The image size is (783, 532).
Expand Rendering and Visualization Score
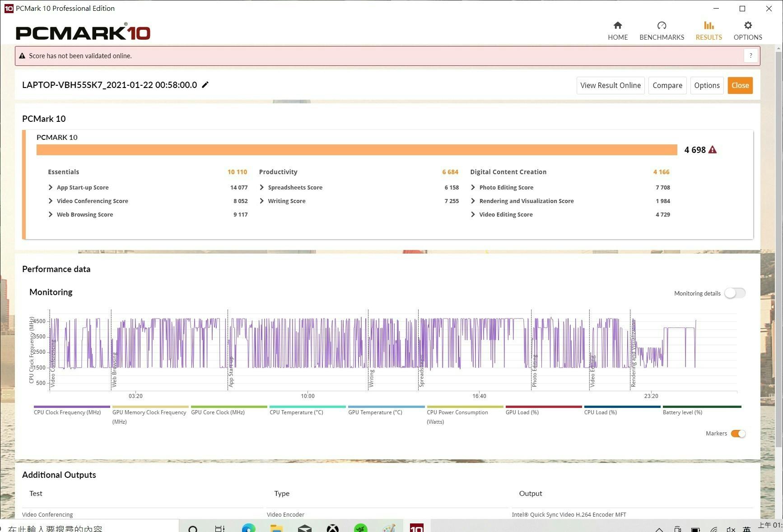coord(473,201)
